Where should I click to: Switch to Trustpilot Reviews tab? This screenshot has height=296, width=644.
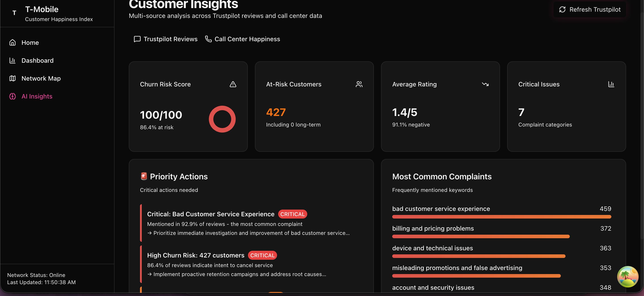point(165,39)
